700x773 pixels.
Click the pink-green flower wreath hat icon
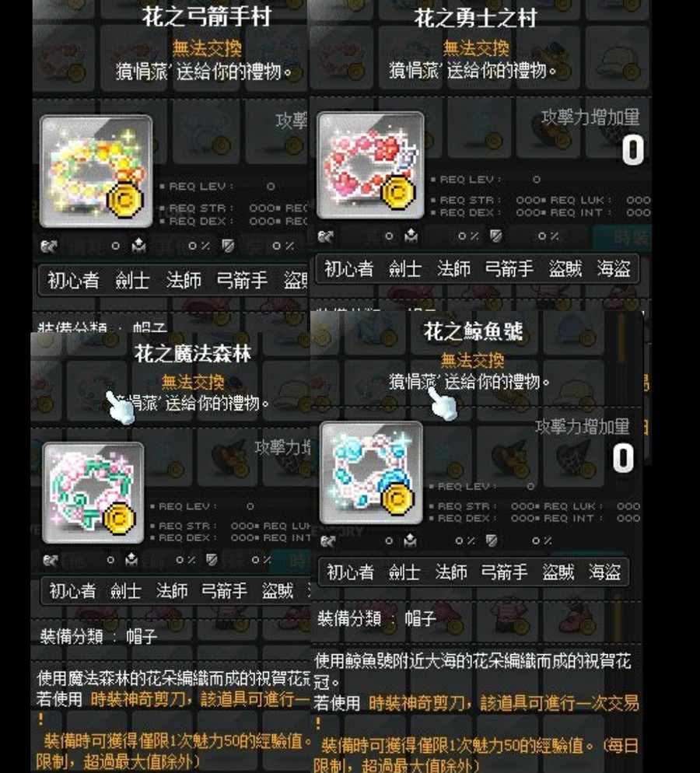coord(93,493)
